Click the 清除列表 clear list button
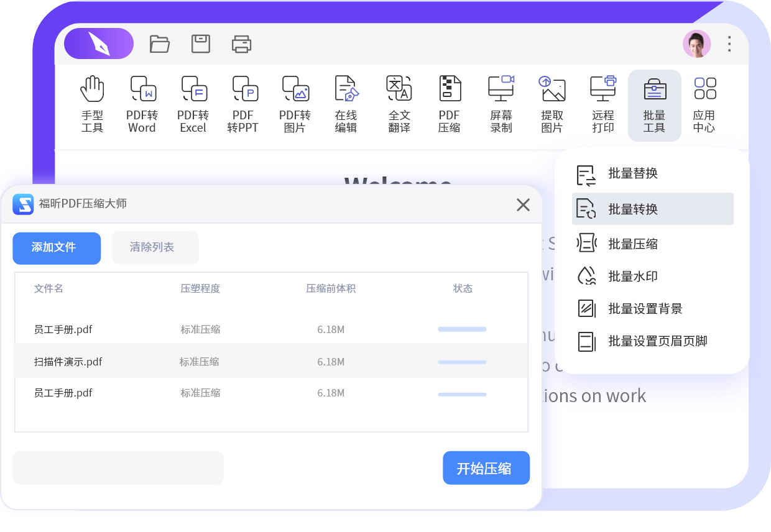 [155, 247]
